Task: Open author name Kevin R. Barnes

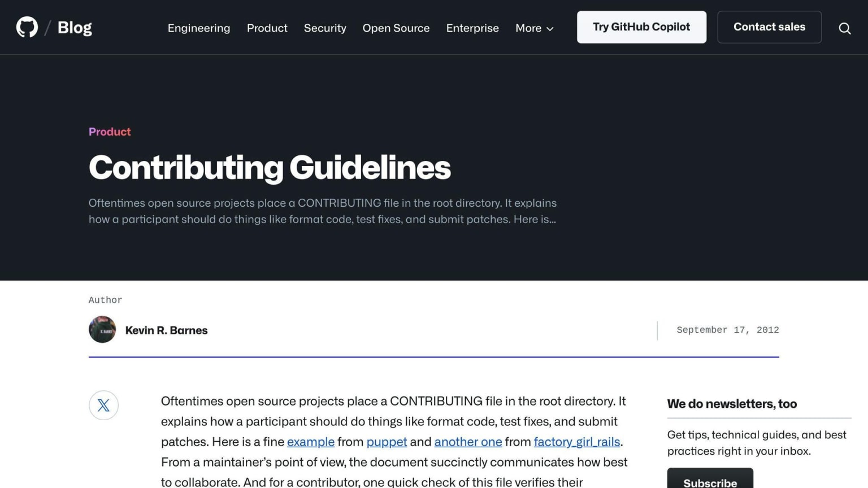Action: coord(166,330)
